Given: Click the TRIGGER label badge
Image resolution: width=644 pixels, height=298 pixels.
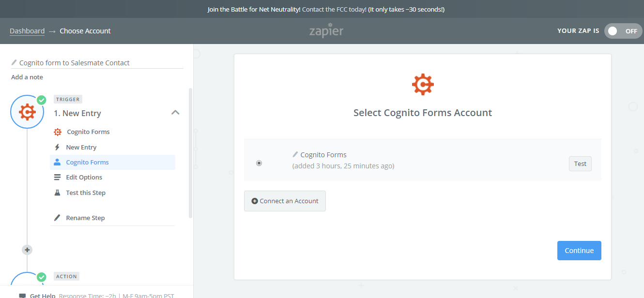Looking at the screenshot, I should (68, 99).
